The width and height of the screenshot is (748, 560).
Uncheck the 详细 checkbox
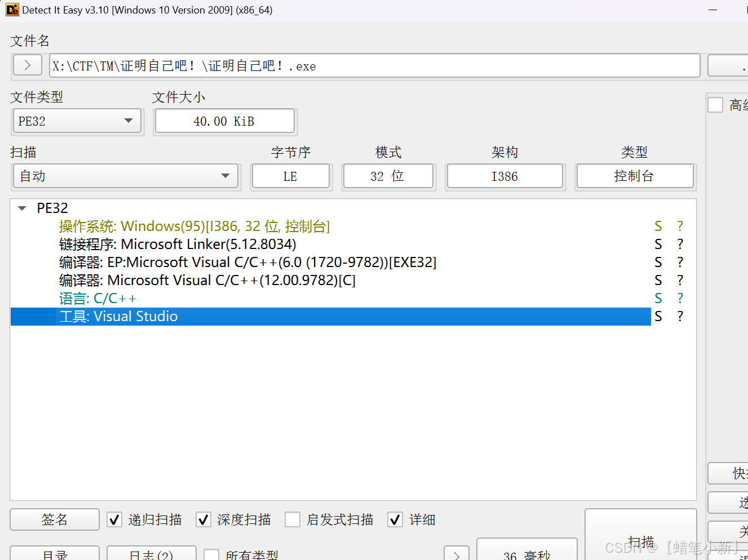pos(395,519)
